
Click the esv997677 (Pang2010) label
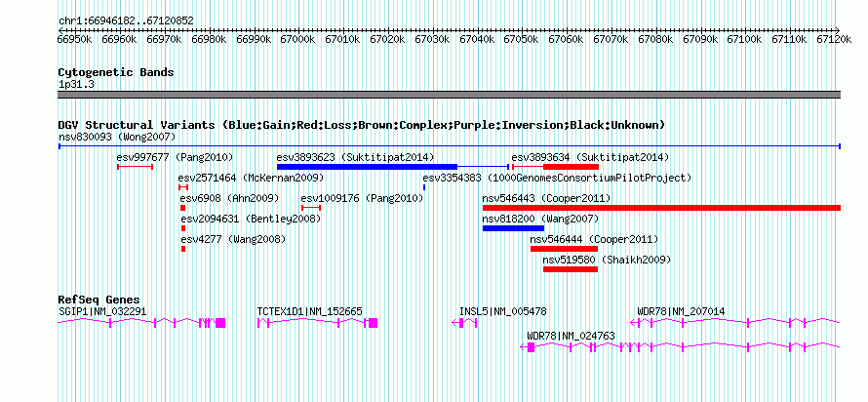(175, 157)
